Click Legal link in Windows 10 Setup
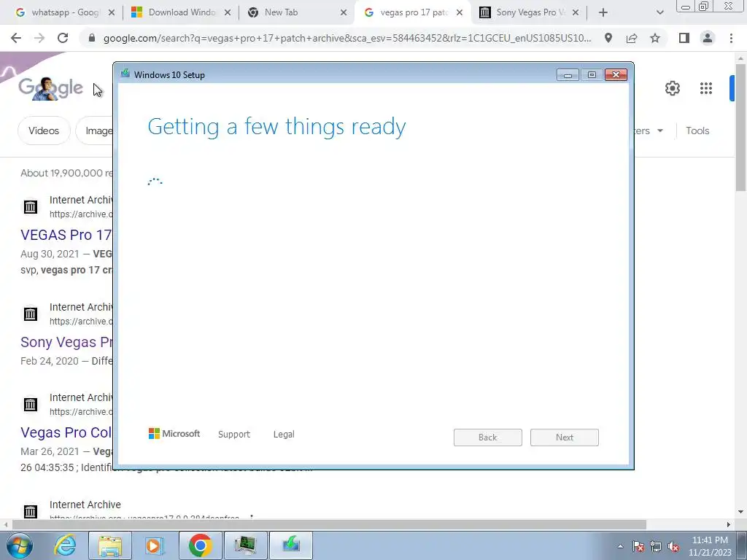 284,435
